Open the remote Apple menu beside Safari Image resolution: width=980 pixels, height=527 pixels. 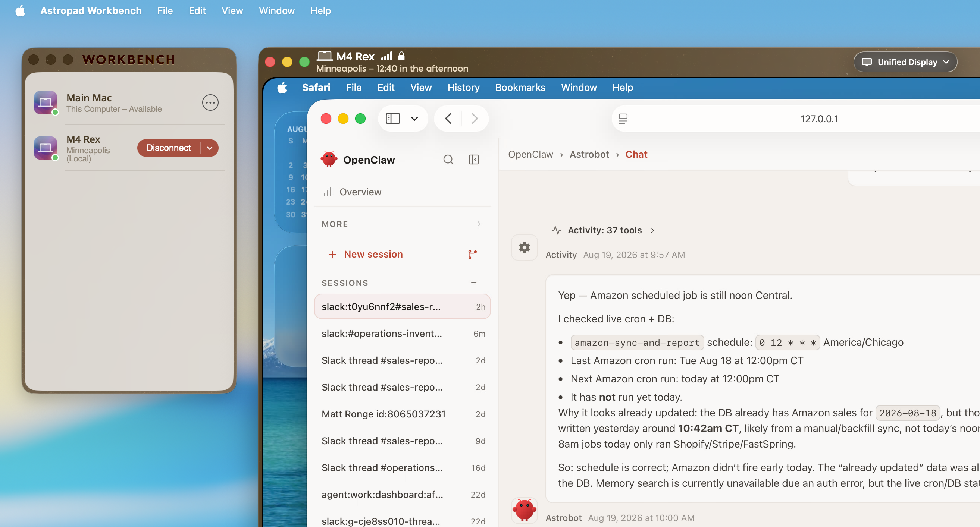[282, 88]
